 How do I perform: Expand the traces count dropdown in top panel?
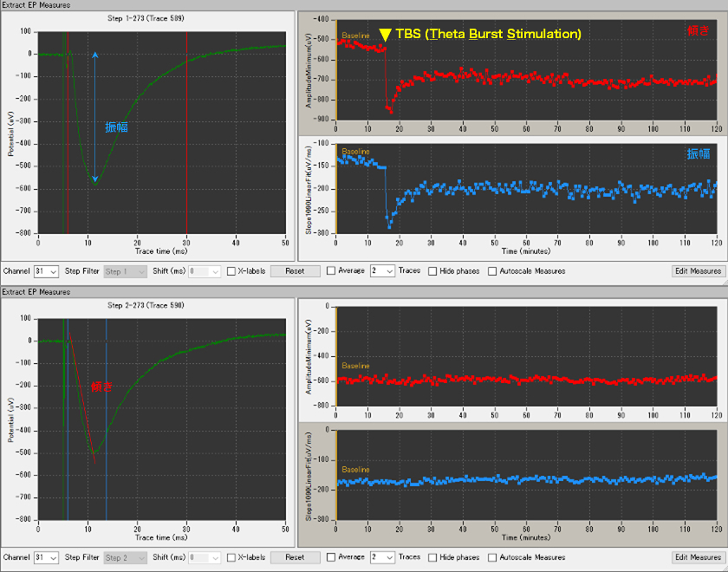click(382, 271)
